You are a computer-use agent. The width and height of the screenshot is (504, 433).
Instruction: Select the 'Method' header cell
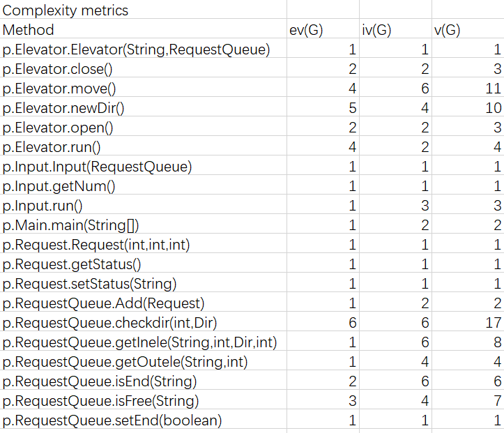point(29,30)
